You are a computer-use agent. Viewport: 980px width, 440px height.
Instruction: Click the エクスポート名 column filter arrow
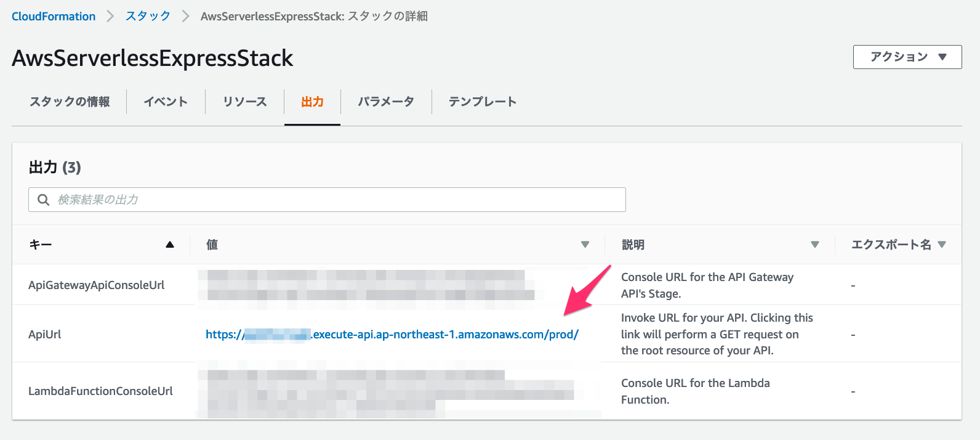tap(942, 244)
